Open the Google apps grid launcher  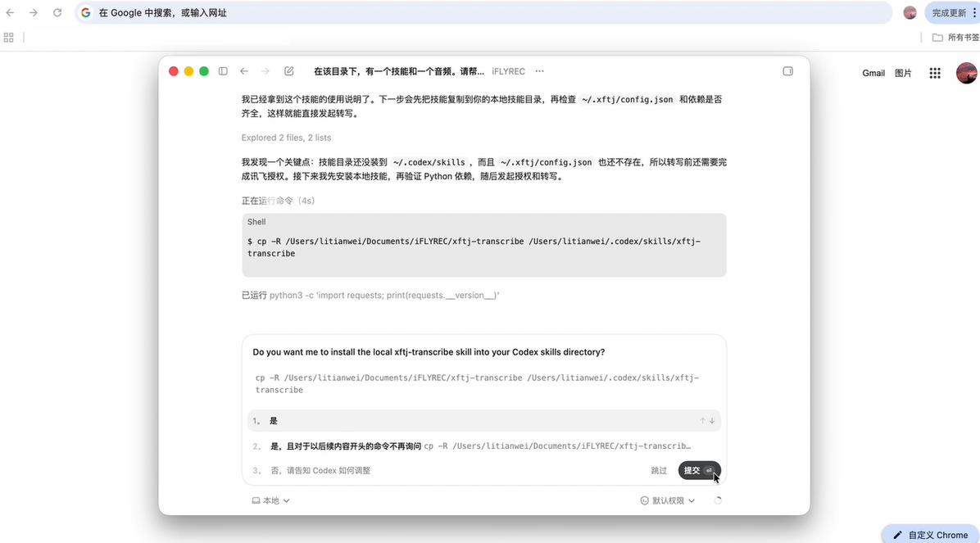[935, 73]
